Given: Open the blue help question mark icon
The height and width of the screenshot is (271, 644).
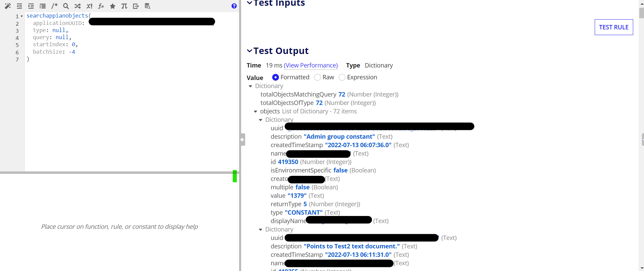Looking at the screenshot, I should coord(234,6).
